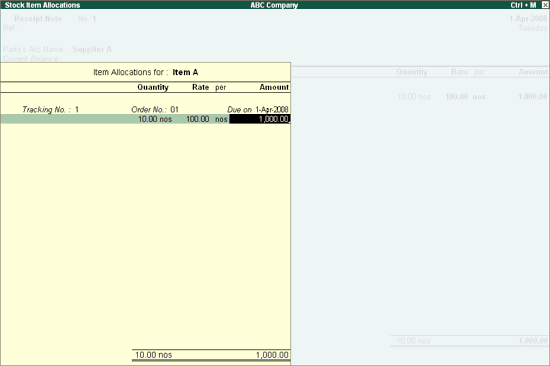Click the dimmed Current Balance label

point(32,59)
